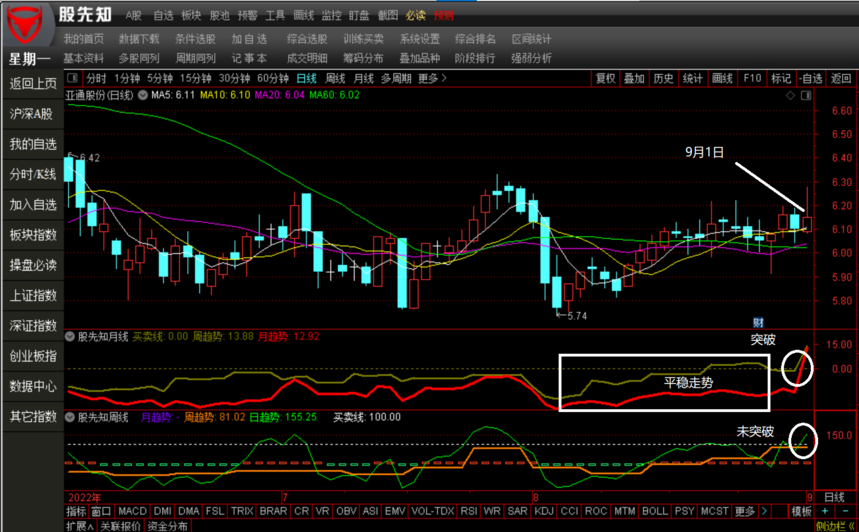Image resolution: width=859 pixels, height=532 pixels.
Task: Open the 必读 menu item
Action: [x=416, y=15]
